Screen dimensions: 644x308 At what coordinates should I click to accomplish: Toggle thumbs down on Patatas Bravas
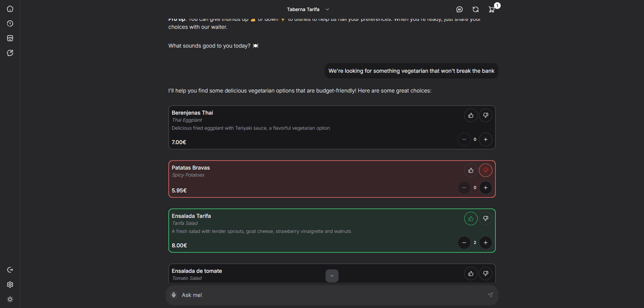pos(486,170)
